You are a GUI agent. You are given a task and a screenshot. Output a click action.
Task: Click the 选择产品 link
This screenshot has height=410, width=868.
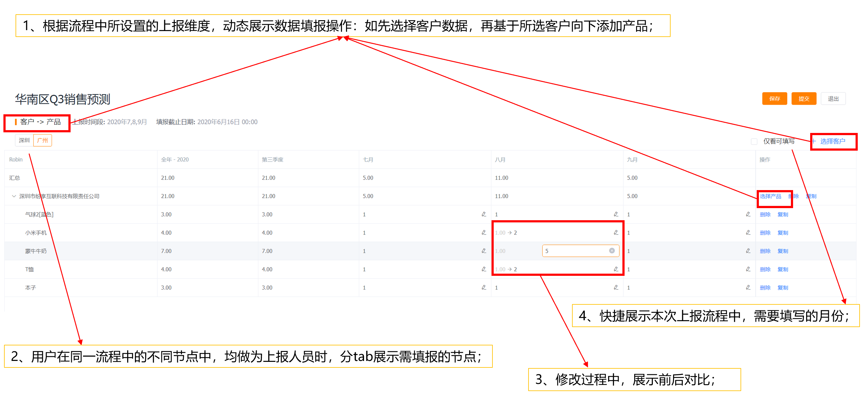click(770, 196)
